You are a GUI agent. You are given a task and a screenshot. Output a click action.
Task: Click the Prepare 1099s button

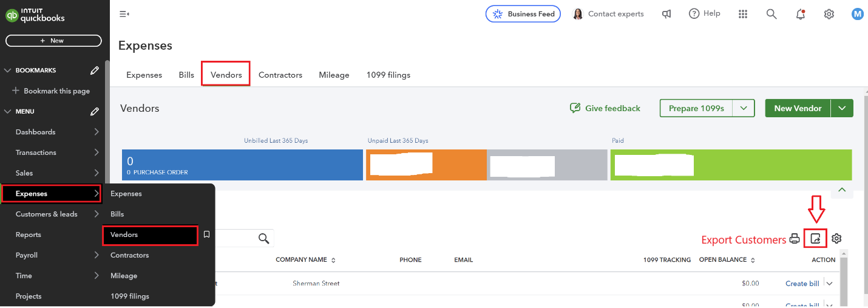pos(696,108)
